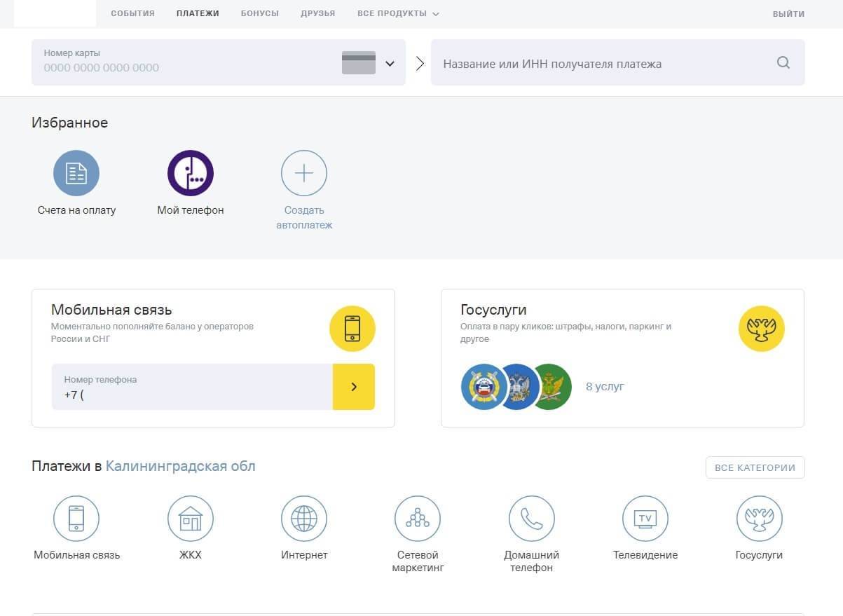Open the Сетевой маркетинг category icon

[418, 519]
